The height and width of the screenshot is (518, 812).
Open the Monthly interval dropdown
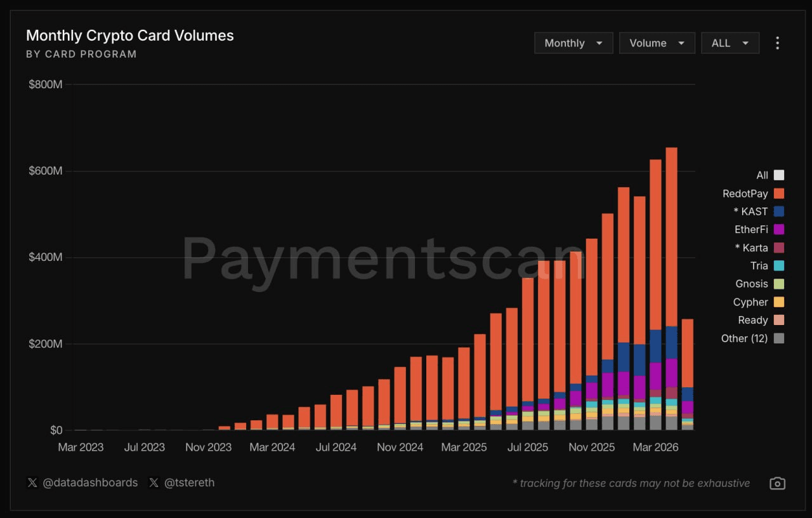coord(573,43)
